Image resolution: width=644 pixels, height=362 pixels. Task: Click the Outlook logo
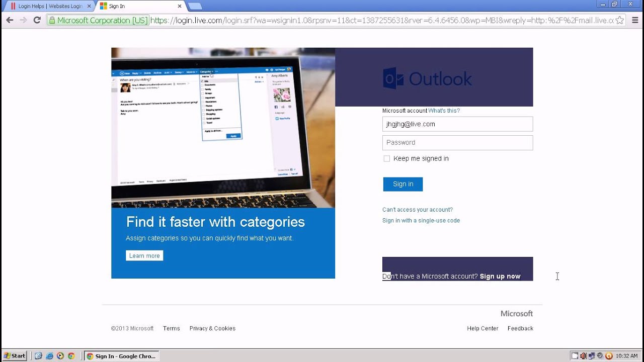(x=428, y=78)
